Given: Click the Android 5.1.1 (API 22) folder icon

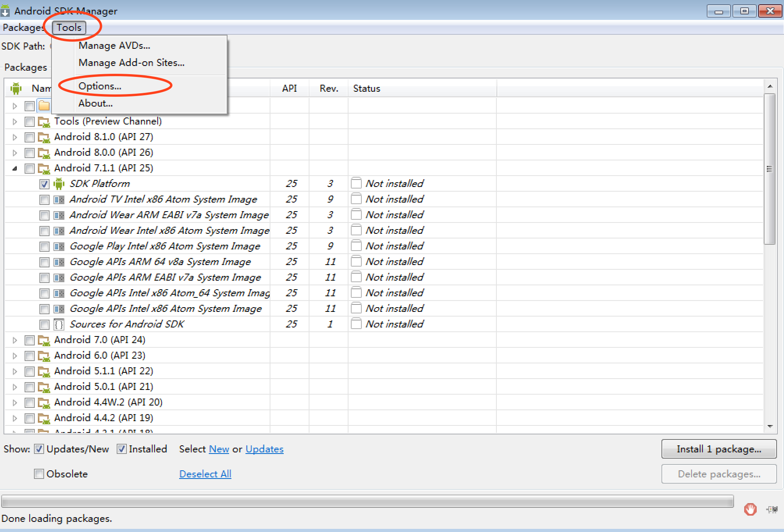Looking at the screenshot, I should pyautogui.click(x=44, y=372).
